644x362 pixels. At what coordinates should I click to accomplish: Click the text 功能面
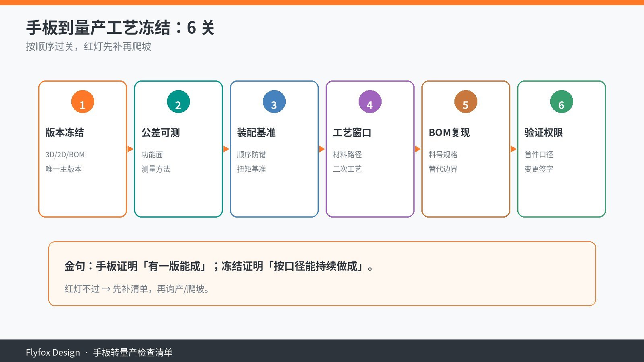152,154
